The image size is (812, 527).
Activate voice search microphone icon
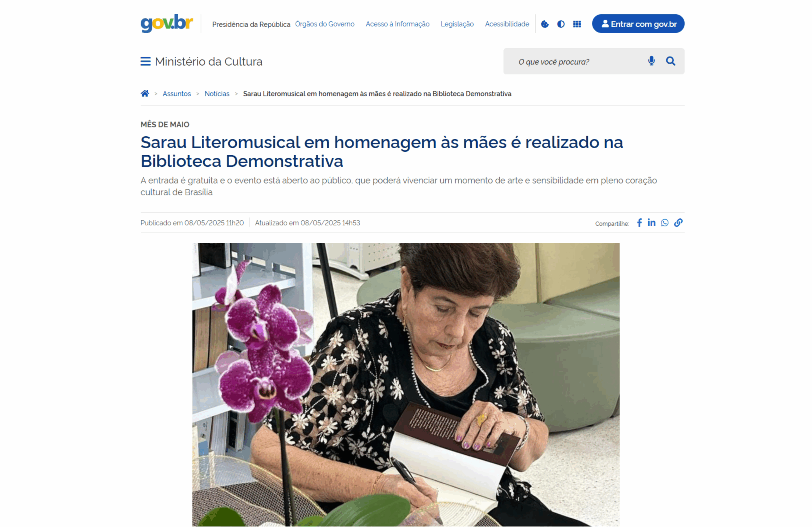coord(651,61)
